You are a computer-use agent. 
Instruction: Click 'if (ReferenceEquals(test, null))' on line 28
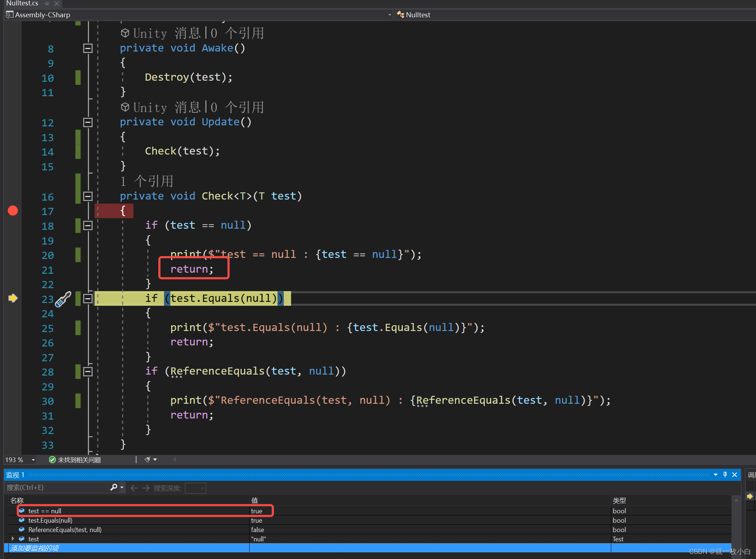click(246, 371)
